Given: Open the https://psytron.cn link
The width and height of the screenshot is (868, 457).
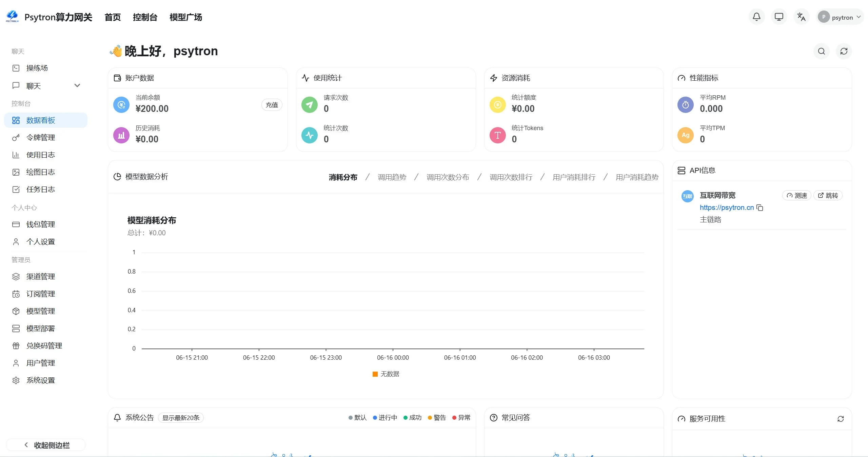Looking at the screenshot, I should tap(727, 207).
